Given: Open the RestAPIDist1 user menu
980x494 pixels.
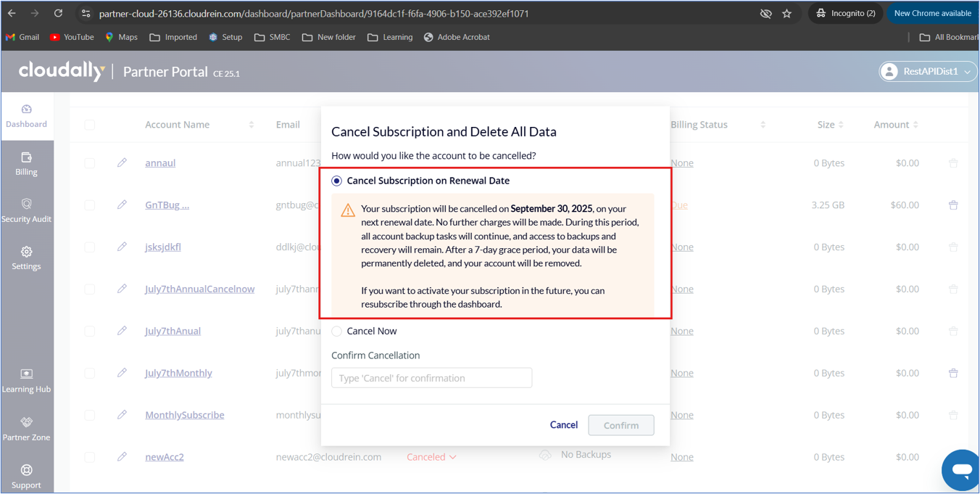Looking at the screenshot, I should pos(927,71).
